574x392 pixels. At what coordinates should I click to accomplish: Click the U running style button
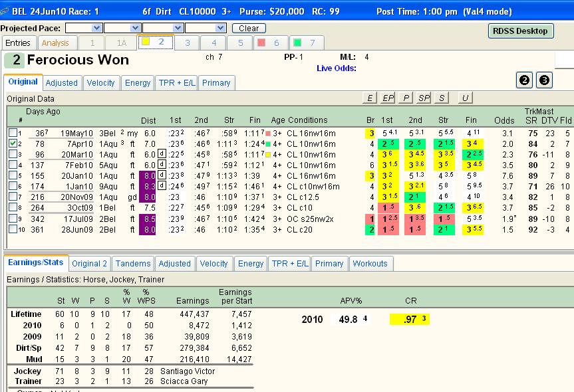[x=465, y=98]
